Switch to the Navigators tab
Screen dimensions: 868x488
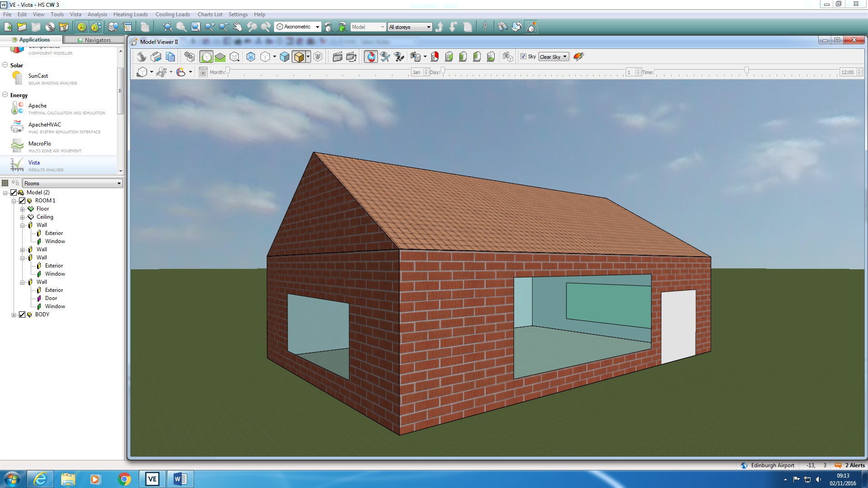click(x=94, y=40)
